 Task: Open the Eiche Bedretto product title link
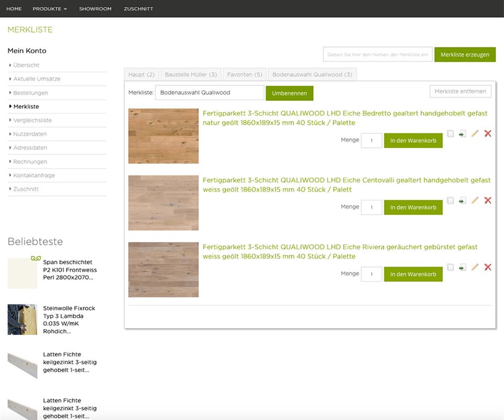(345, 118)
